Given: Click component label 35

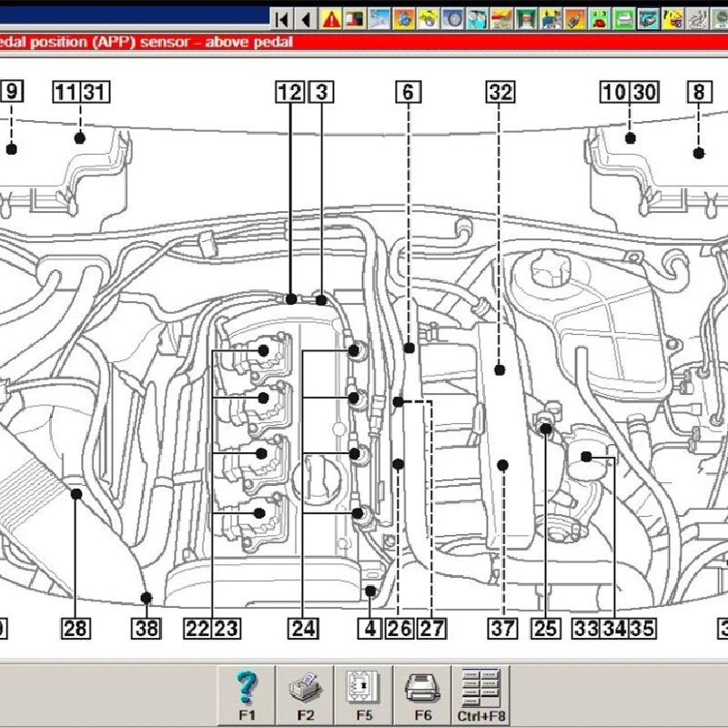Looking at the screenshot, I should (x=642, y=628).
